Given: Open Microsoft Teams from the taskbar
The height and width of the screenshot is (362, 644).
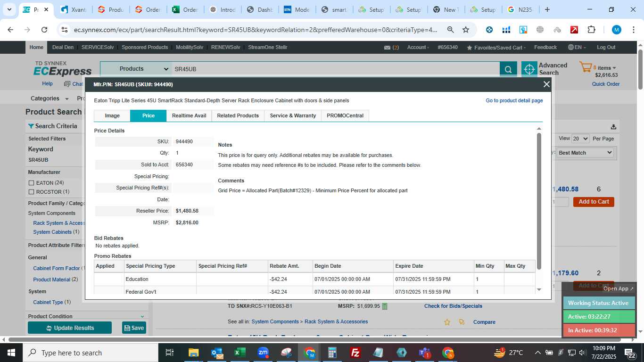Looking at the screenshot, I should tap(425, 353).
